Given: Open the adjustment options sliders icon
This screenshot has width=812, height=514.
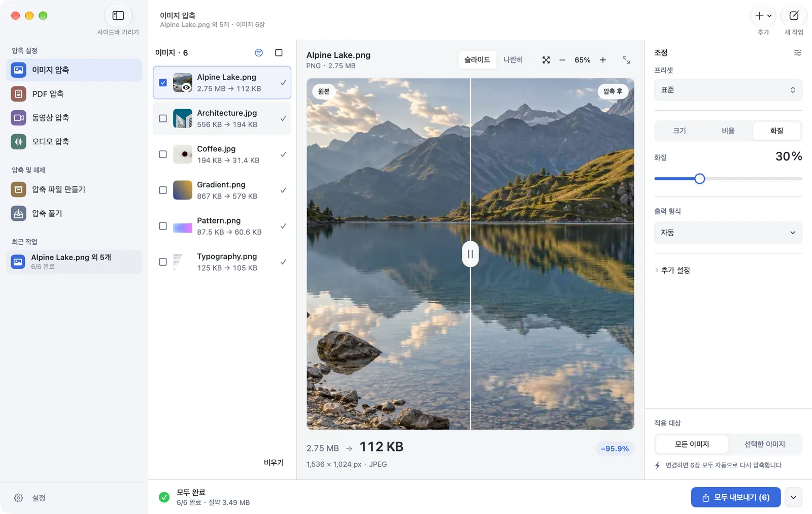Looking at the screenshot, I should coord(798,53).
